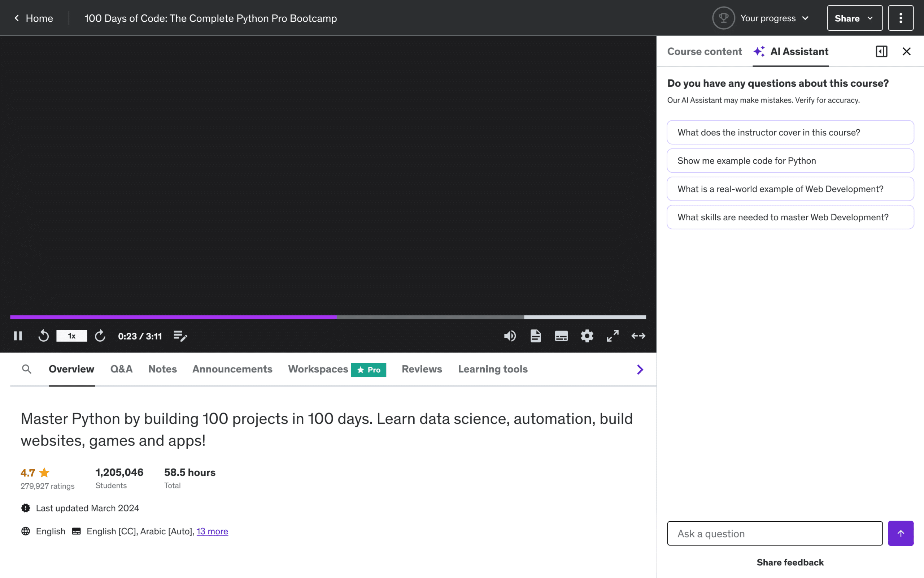Click the captions icon beside English [CC]

[x=77, y=531]
